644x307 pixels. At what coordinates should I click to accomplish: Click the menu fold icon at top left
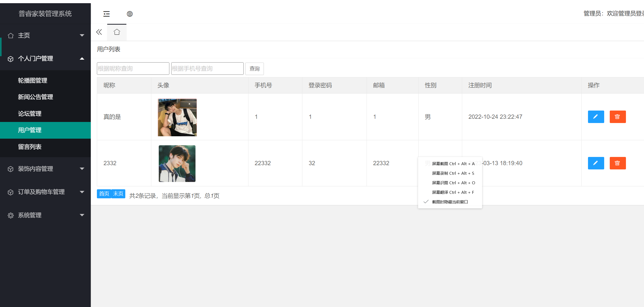pyautogui.click(x=106, y=14)
